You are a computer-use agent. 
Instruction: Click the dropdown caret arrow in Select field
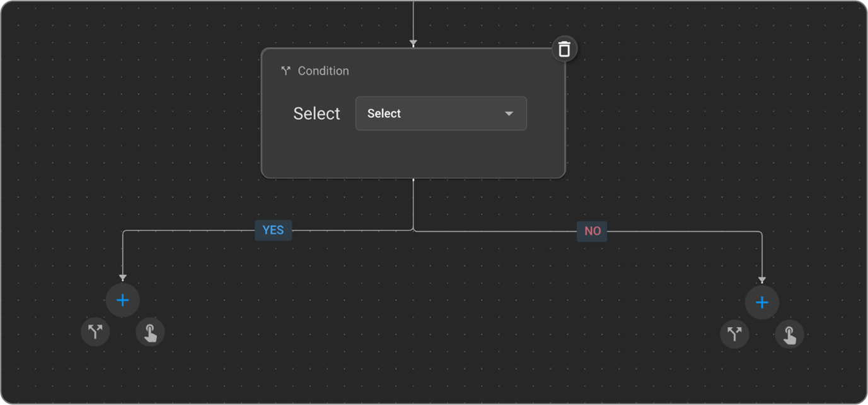509,114
